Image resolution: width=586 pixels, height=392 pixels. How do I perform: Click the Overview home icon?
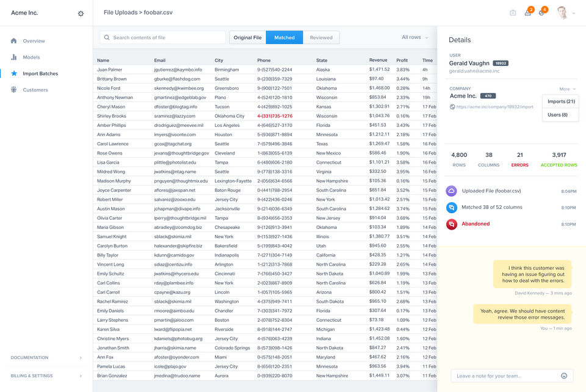[x=14, y=41]
